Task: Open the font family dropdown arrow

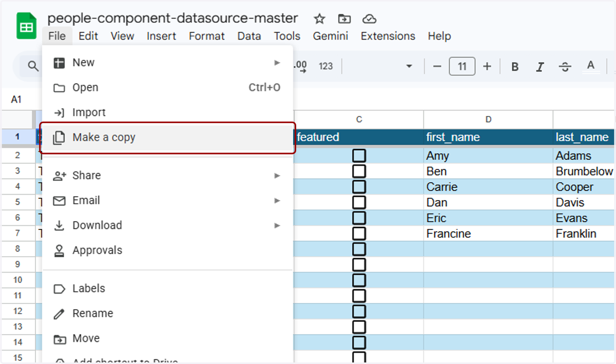Action: click(409, 66)
